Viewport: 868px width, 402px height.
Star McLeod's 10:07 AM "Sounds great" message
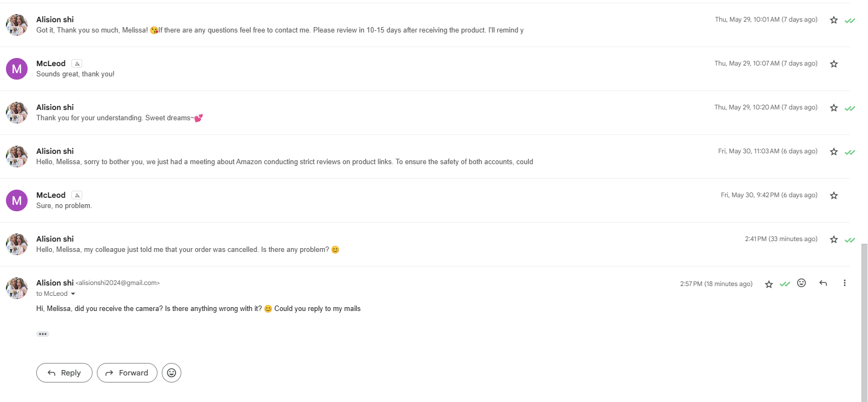[x=834, y=64]
